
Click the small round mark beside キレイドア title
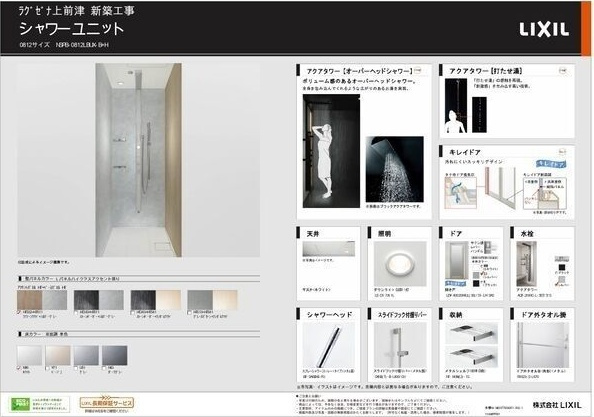[562, 151]
